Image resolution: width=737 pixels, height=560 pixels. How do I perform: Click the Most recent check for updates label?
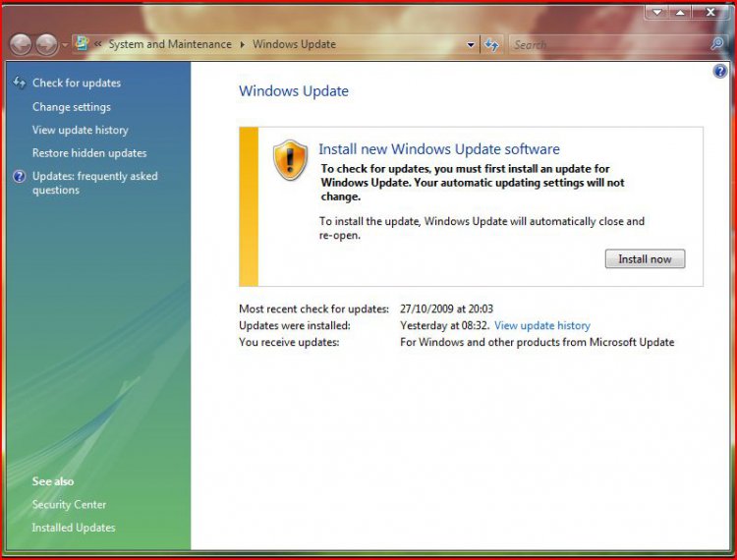(314, 309)
